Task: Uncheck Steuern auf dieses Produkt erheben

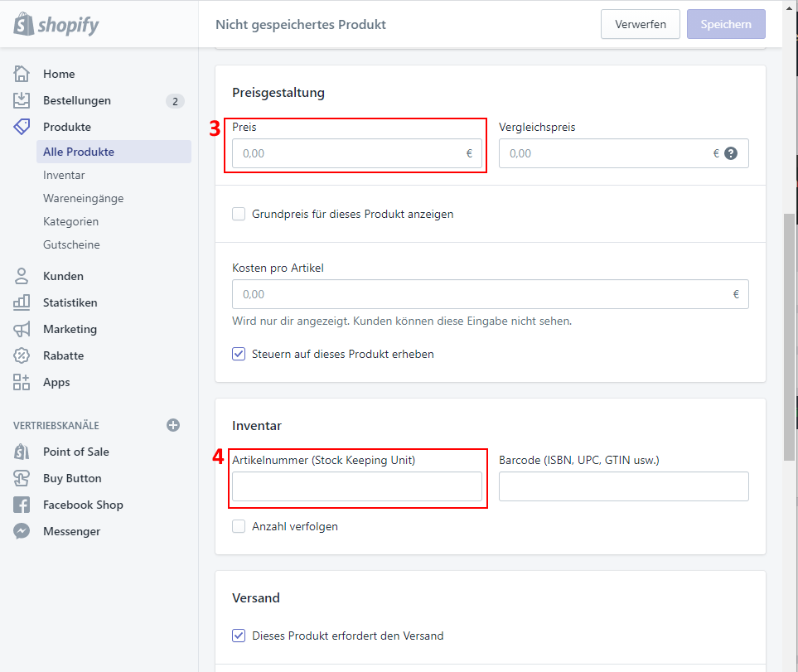Action: click(x=239, y=354)
